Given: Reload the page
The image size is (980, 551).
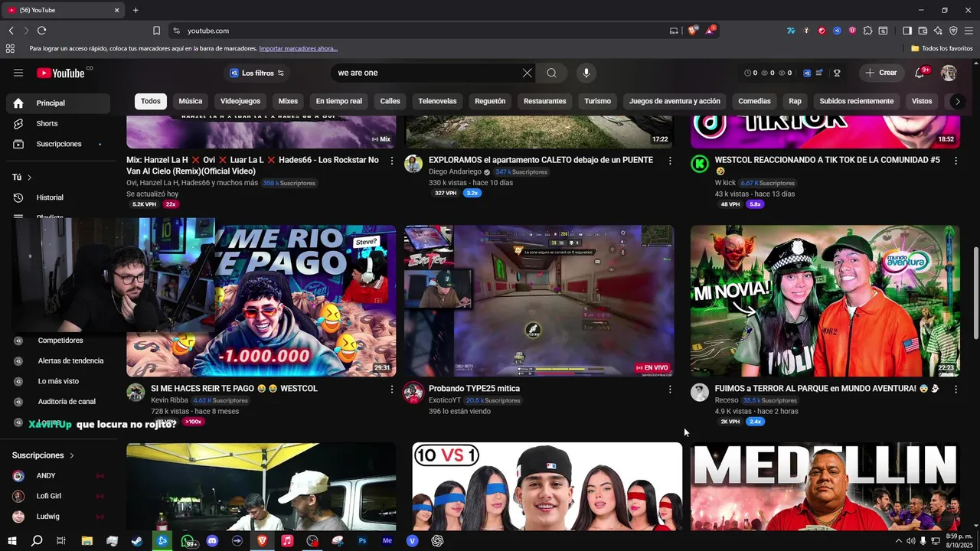Looking at the screenshot, I should click(41, 31).
